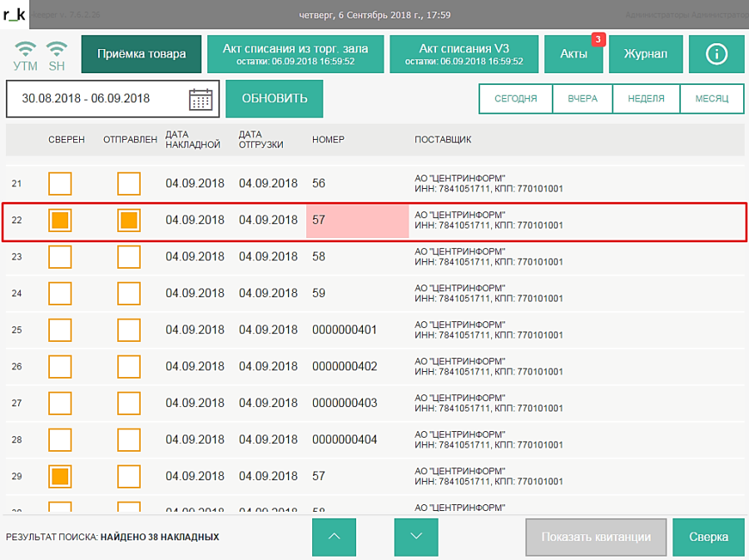The height and width of the screenshot is (560, 749).
Task: Click the Сверка button
Action: pyautogui.click(x=708, y=537)
